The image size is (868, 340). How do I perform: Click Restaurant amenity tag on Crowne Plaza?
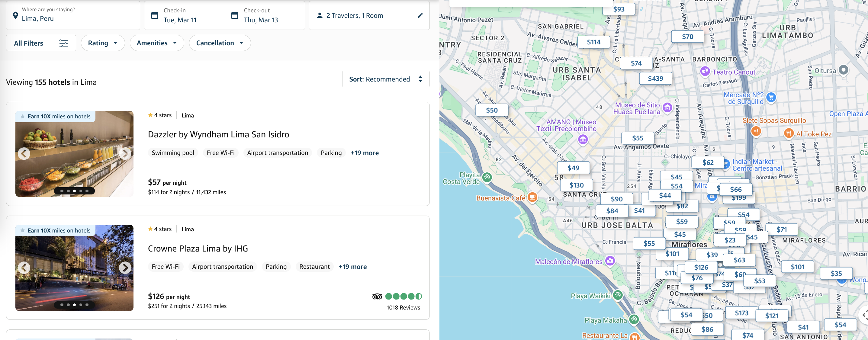314,267
